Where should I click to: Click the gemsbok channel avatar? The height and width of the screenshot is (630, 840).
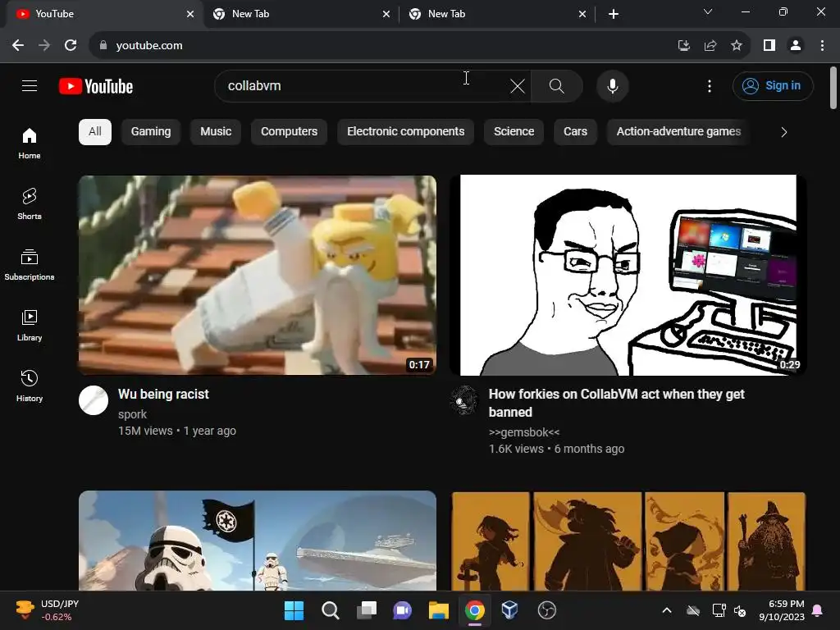pos(464,400)
